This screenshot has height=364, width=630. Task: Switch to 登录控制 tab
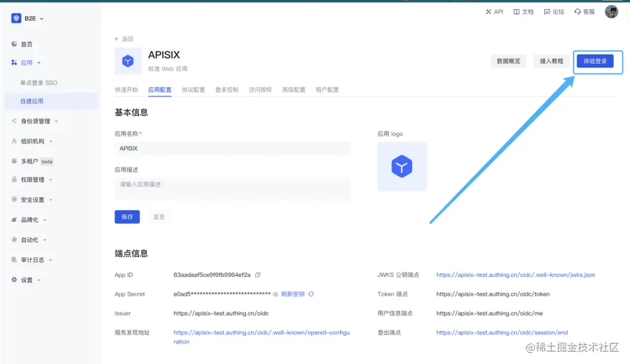[x=226, y=90]
